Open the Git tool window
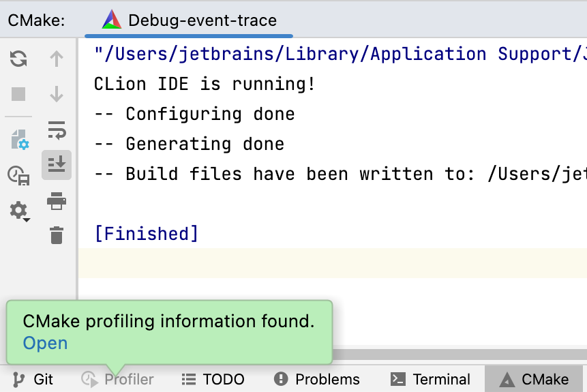The height and width of the screenshot is (392, 587). 33,379
